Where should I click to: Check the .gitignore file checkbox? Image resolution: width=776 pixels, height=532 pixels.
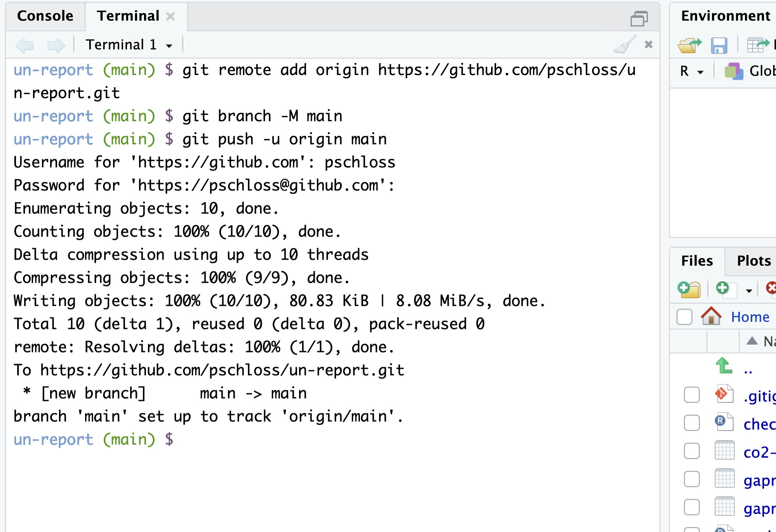click(x=692, y=395)
